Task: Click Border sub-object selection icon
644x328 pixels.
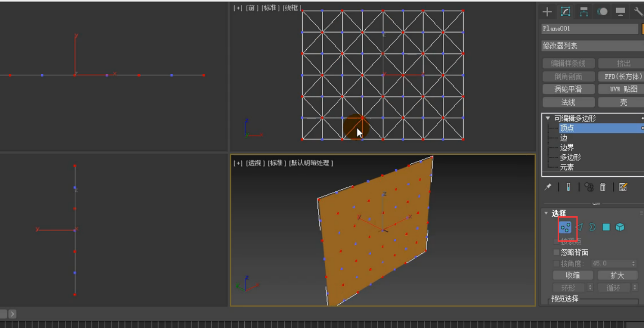Action: [592, 227]
